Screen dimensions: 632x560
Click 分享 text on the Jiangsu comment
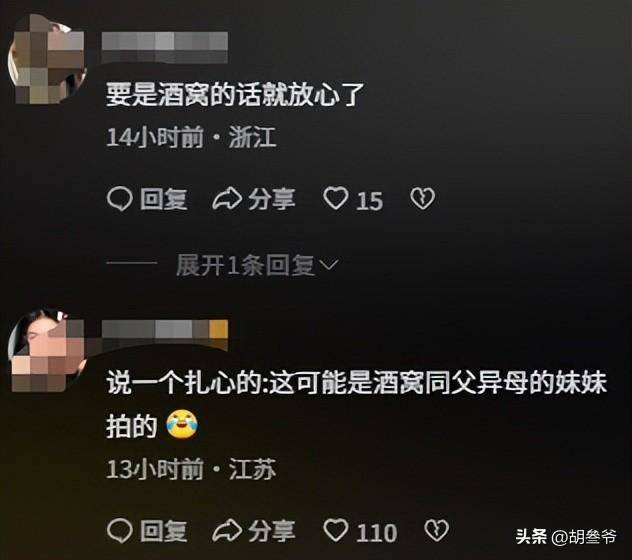pos(272,531)
